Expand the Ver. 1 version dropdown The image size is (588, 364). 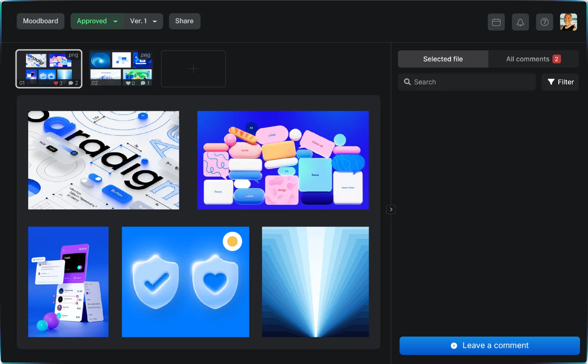[144, 21]
